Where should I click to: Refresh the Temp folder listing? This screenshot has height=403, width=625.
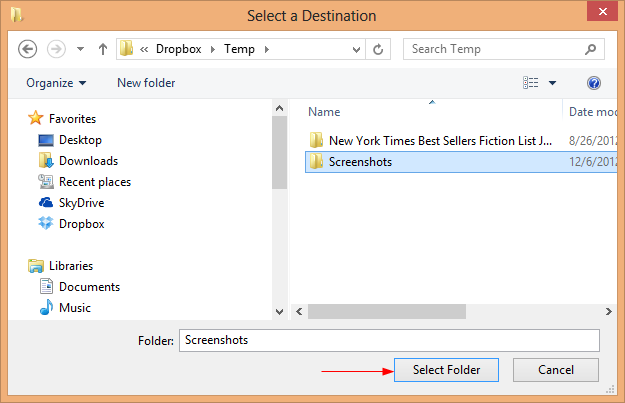pos(378,49)
